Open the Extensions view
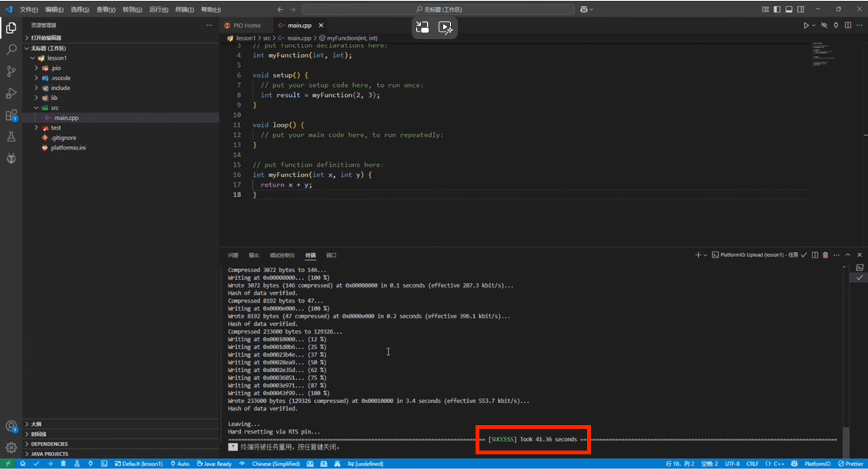The width and height of the screenshot is (868, 469). [12, 115]
